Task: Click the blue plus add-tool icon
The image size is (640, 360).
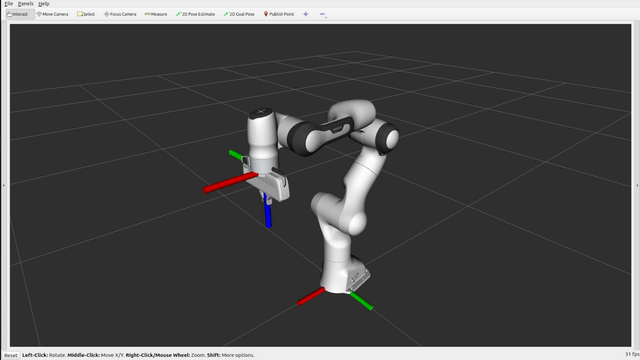Action: [x=306, y=14]
